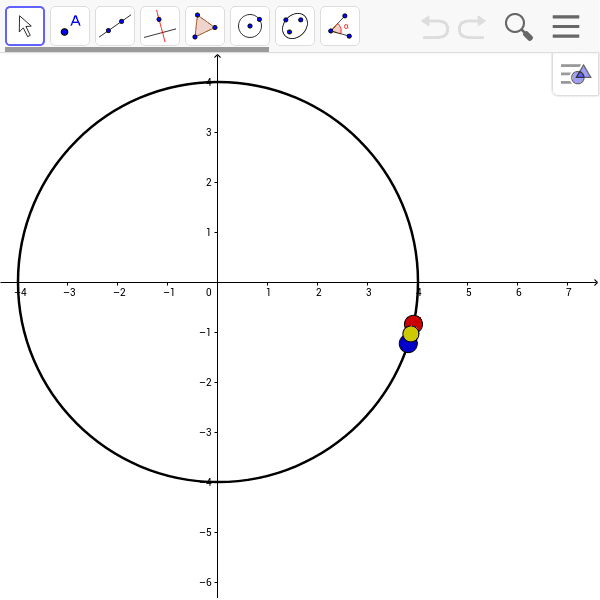Image resolution: width=600 pixels, height=600 pixels.
Task: Click the y-axis label −2
Action: point(205,382)
